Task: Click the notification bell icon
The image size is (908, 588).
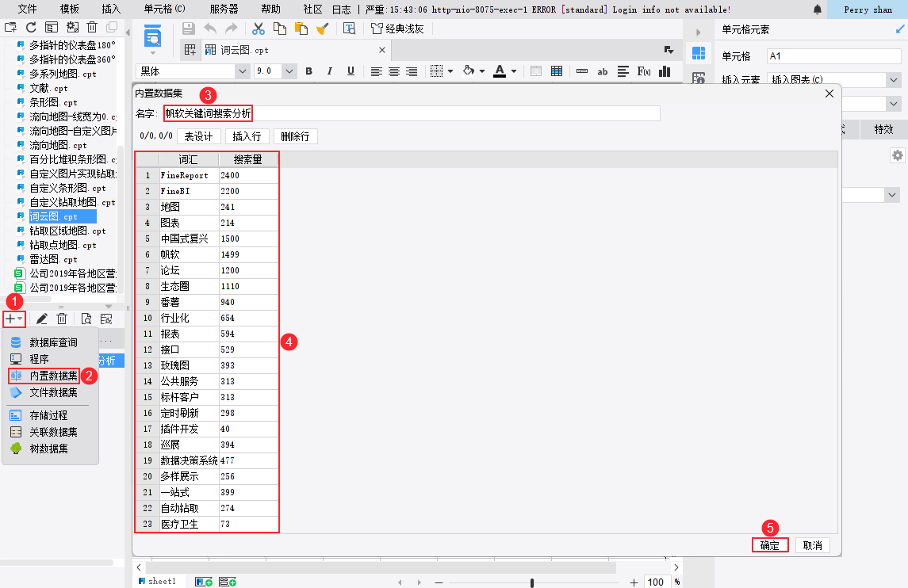Action: (817, 10)
